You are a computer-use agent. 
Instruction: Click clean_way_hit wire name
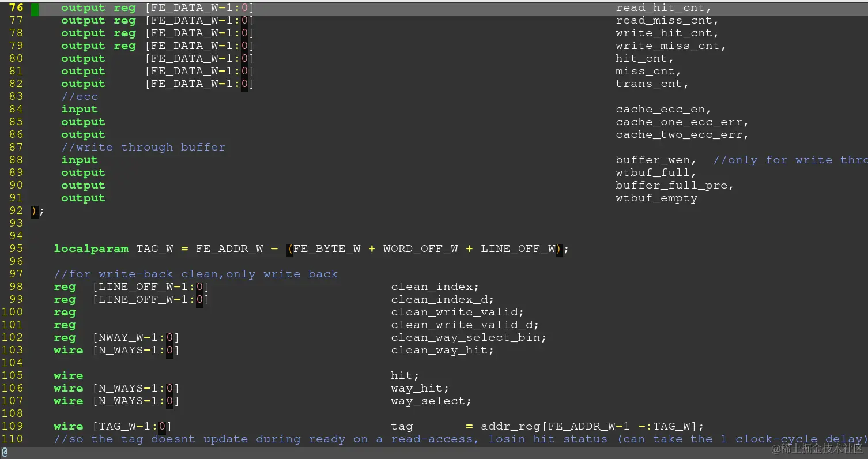click(440, 351)
